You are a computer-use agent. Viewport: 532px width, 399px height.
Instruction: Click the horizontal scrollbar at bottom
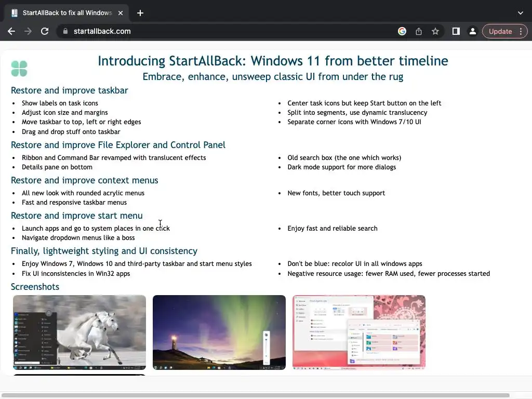255,395
